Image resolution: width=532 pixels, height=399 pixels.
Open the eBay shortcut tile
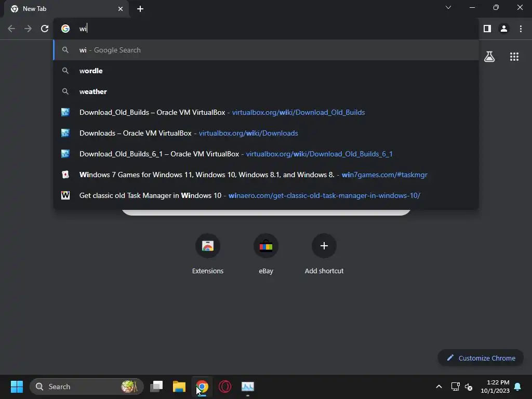coord(266,254)
